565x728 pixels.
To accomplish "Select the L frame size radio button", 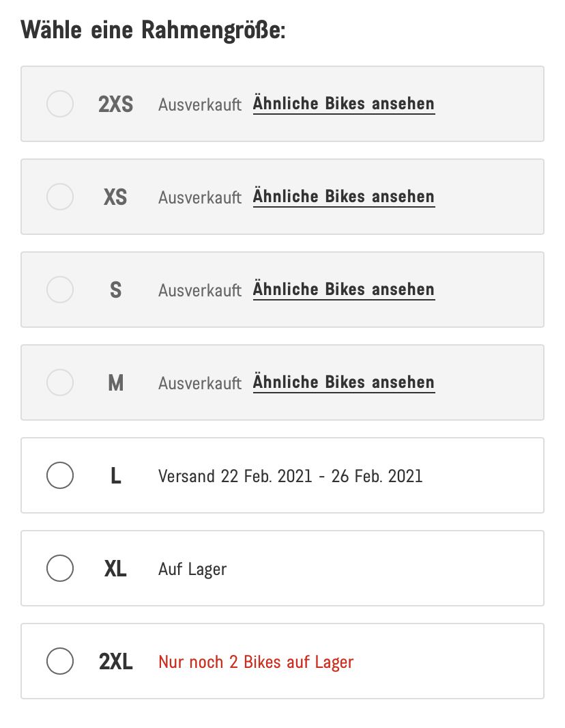I will tap(60, 475).
